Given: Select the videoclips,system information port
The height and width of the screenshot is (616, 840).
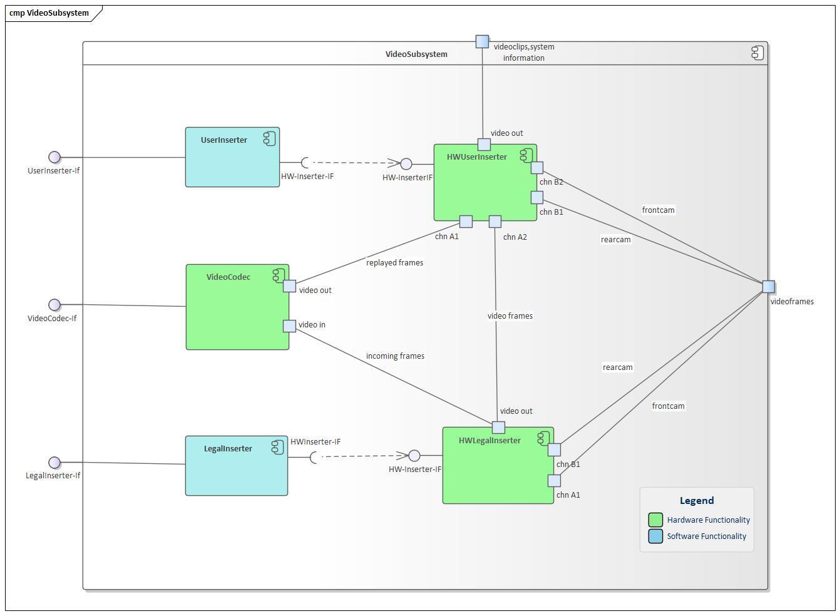Looking at the screenshot, I should pos(482,42).
